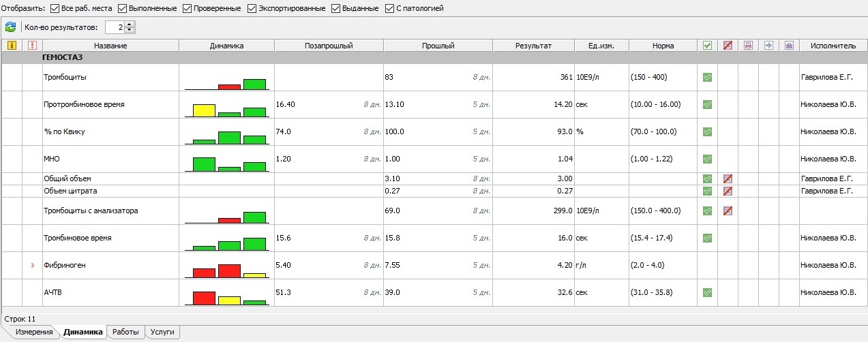Decrease results count with down arrow

(x=130, y=31)
